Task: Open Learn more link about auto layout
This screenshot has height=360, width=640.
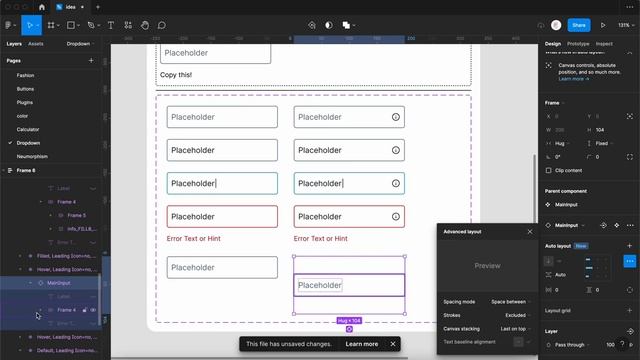Action: pyautogui.click(x=573, y=79)
